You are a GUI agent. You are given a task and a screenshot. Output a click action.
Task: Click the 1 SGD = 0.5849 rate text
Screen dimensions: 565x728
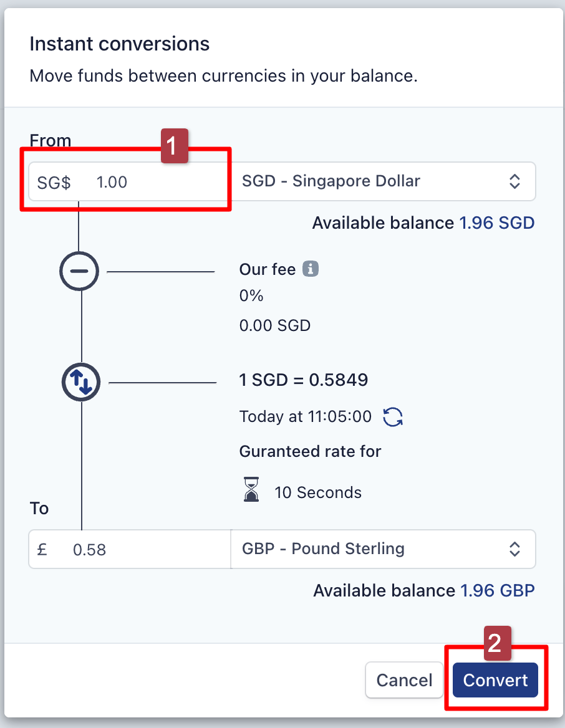point(304,380)
